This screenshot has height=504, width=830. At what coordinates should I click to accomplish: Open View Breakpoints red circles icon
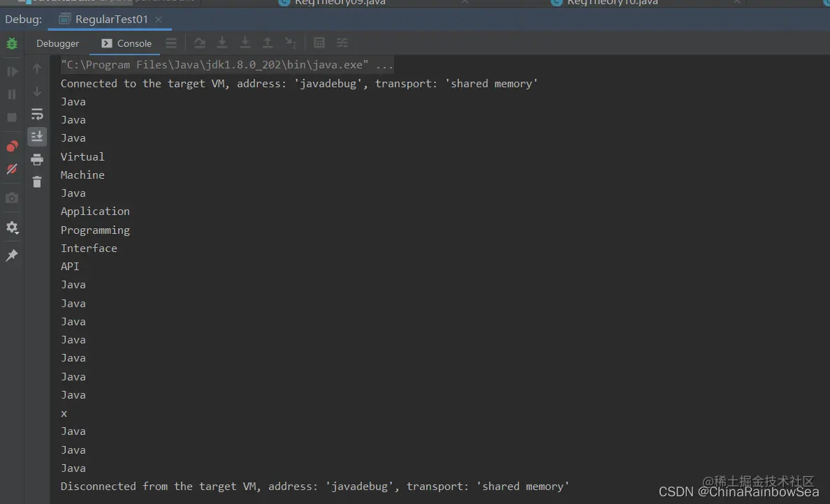tap(12, 147)
